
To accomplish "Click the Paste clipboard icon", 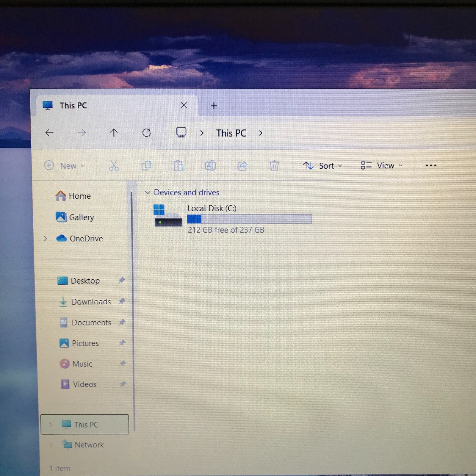I will [x=178, y=166].
